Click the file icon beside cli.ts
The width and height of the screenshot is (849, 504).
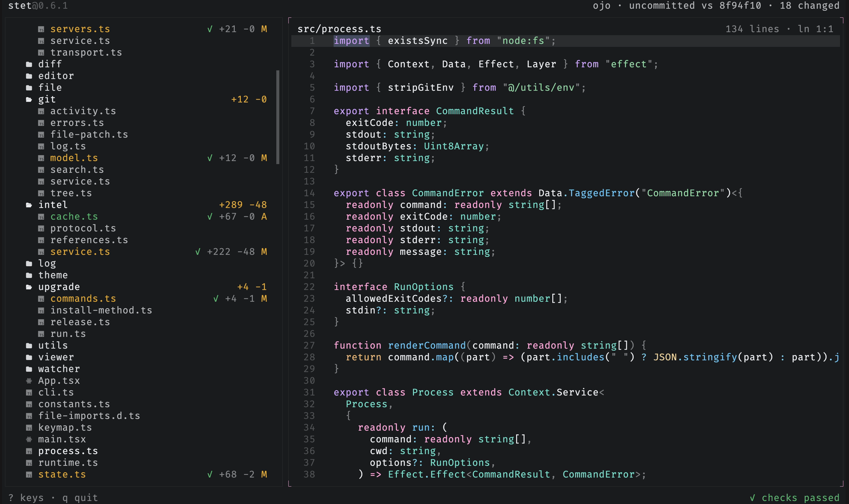coord(29,393)
